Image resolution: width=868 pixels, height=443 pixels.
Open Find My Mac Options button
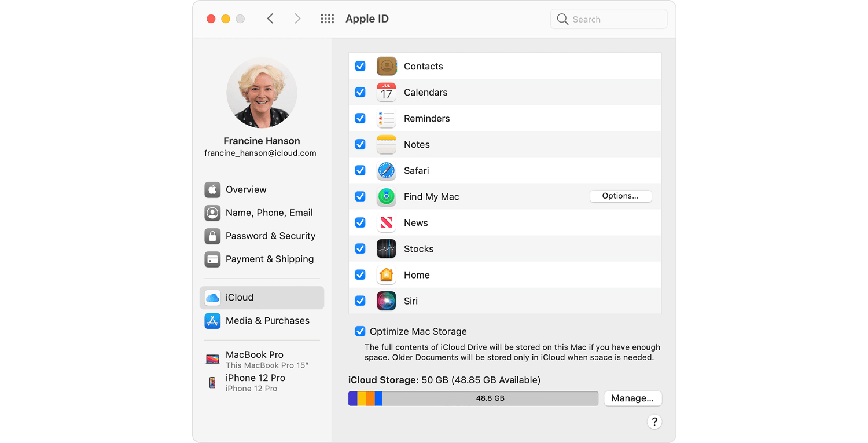coord(620,196)
